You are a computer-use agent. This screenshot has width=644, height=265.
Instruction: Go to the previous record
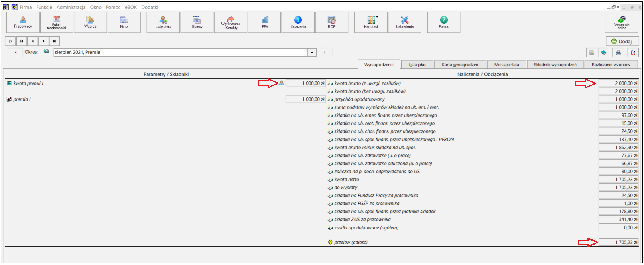33,41
